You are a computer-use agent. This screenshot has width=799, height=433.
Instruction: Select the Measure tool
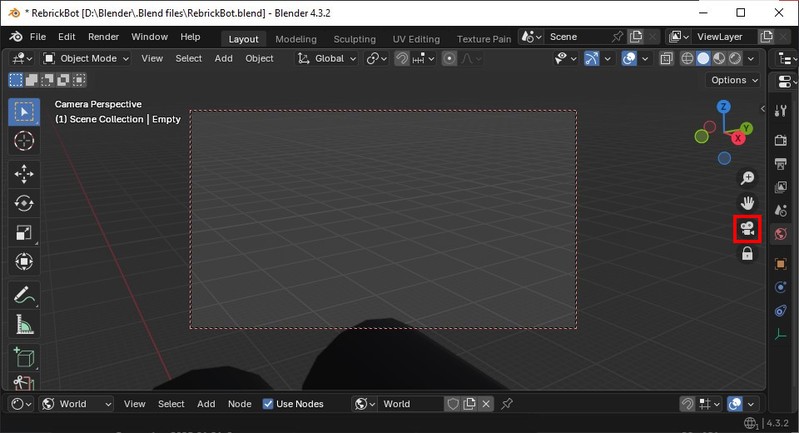(x=24, y=325)
